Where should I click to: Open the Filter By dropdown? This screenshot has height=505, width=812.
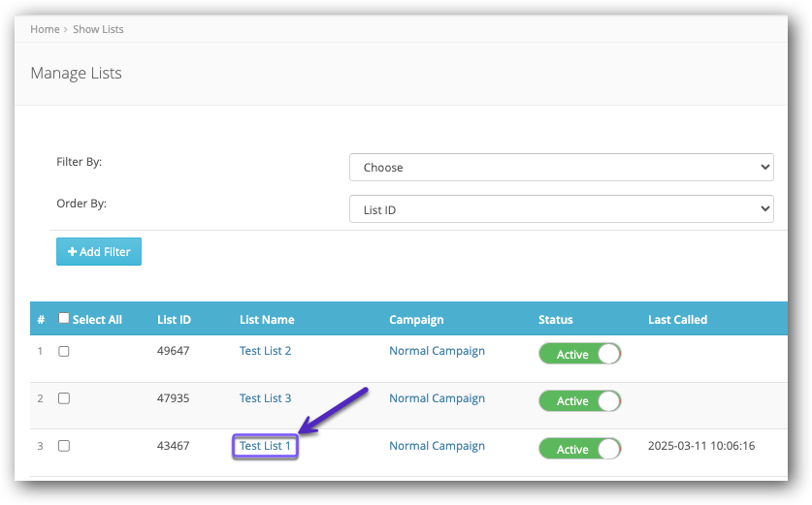tap(561, 168)
